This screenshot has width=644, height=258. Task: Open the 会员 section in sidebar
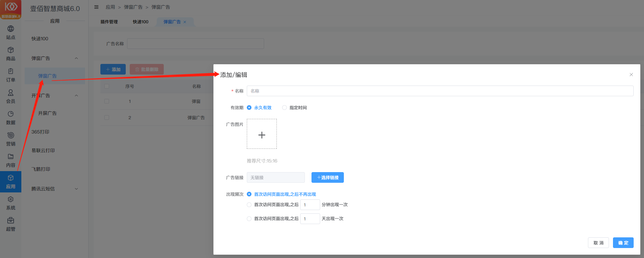(11, 97)
